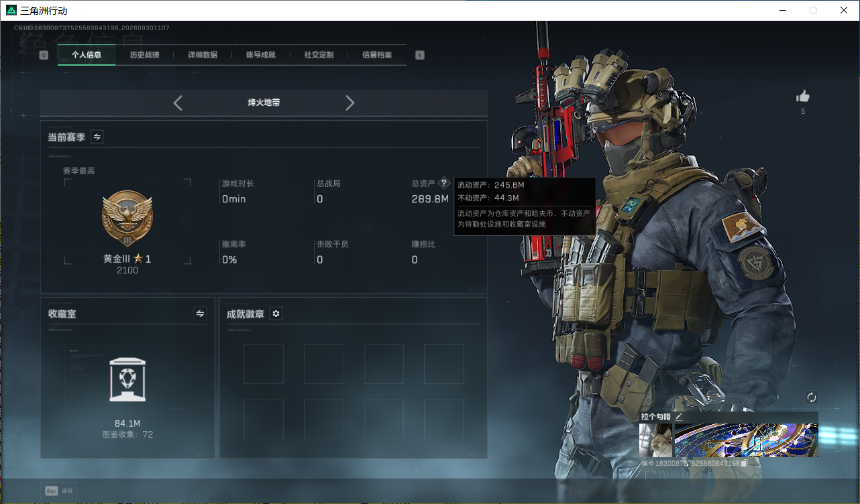Viewport: 860px width, 504px height.
Task: Click the question mark beside 总资产
Action: (x=443, y=184)
